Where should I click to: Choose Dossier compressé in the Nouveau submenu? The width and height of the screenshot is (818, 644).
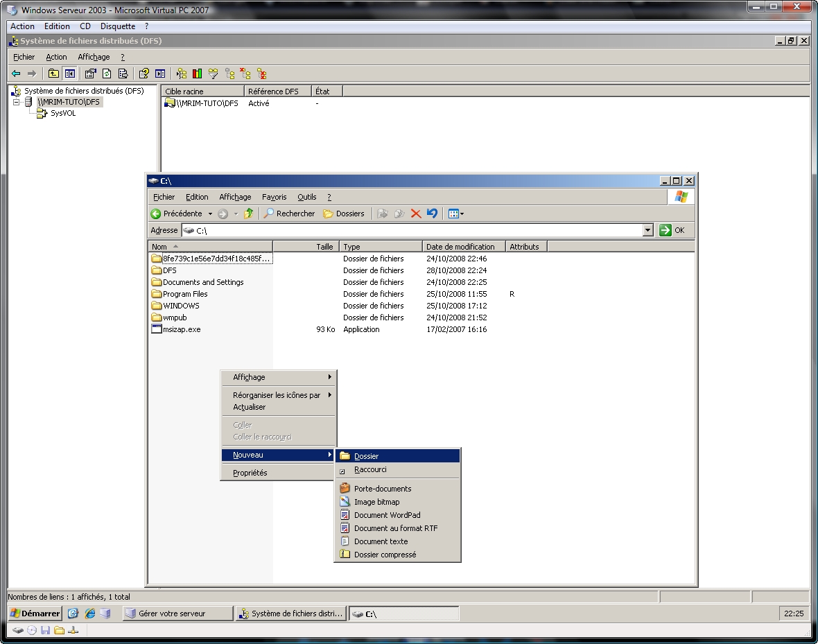click(x=397, y=555)
